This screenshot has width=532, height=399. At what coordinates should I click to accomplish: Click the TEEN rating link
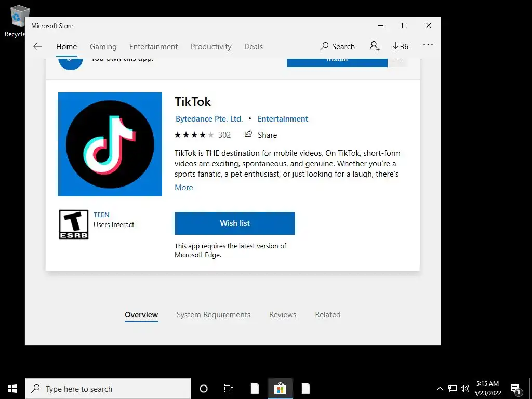(x=101, y=215)
